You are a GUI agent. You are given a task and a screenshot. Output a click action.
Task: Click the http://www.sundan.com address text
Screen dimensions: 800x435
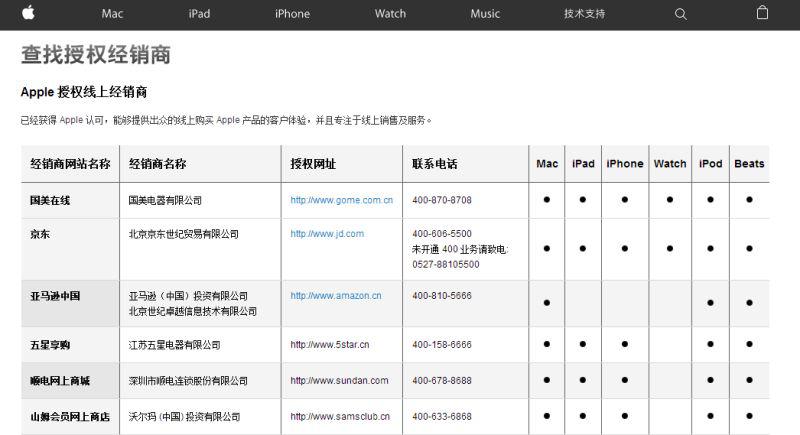coord(339,380)
